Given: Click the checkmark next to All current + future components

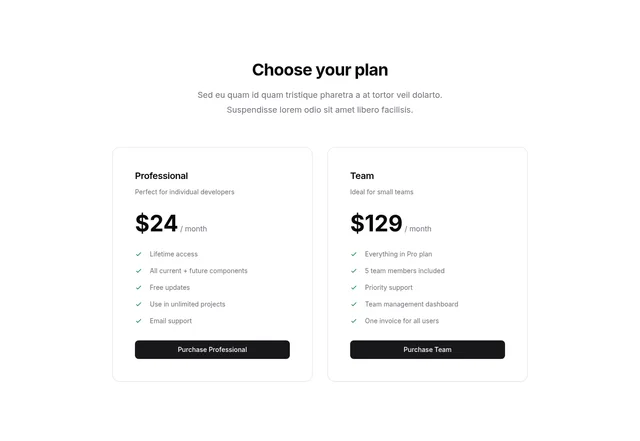Looking at the screenshot, I should 139,271.
